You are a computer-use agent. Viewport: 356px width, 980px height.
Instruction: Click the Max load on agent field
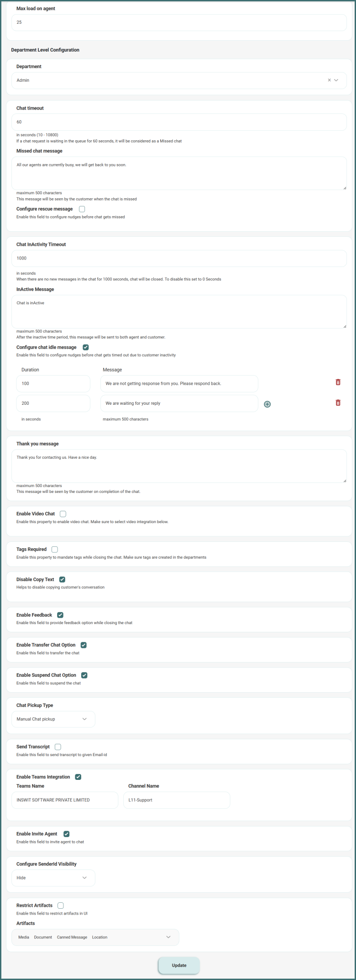coord(179,22)
